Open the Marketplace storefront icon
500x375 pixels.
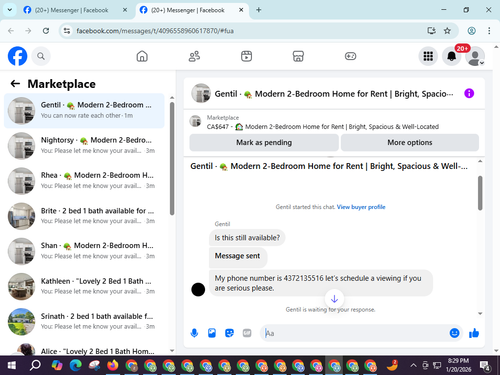298,56
